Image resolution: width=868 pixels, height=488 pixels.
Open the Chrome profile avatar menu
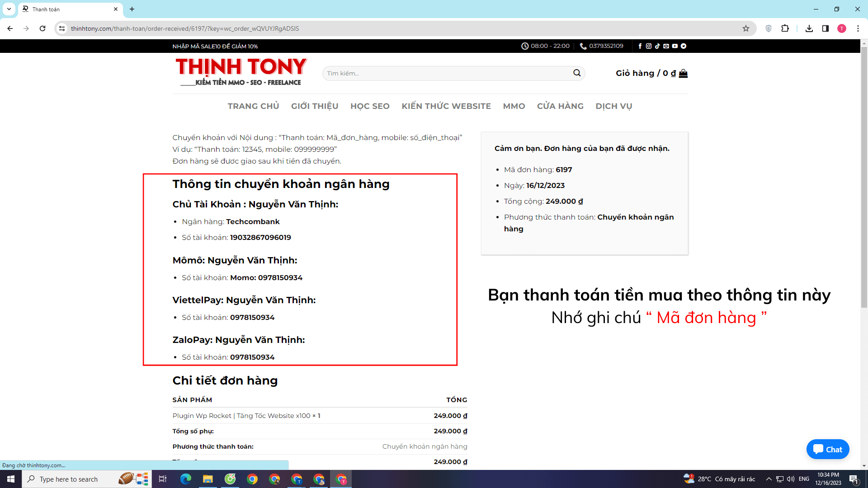(x=842, y=28)
